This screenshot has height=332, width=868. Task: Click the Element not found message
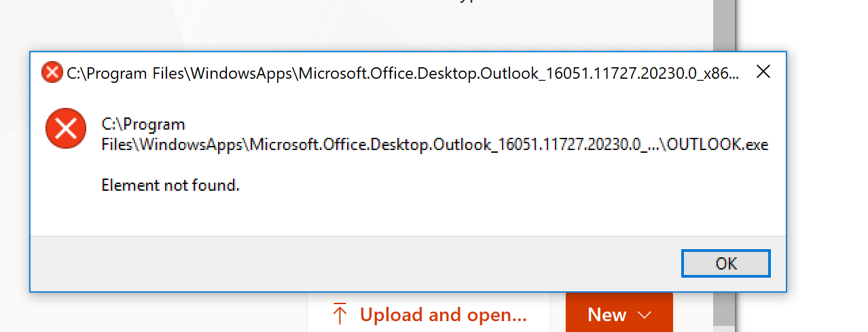click(x=170, y=185)
